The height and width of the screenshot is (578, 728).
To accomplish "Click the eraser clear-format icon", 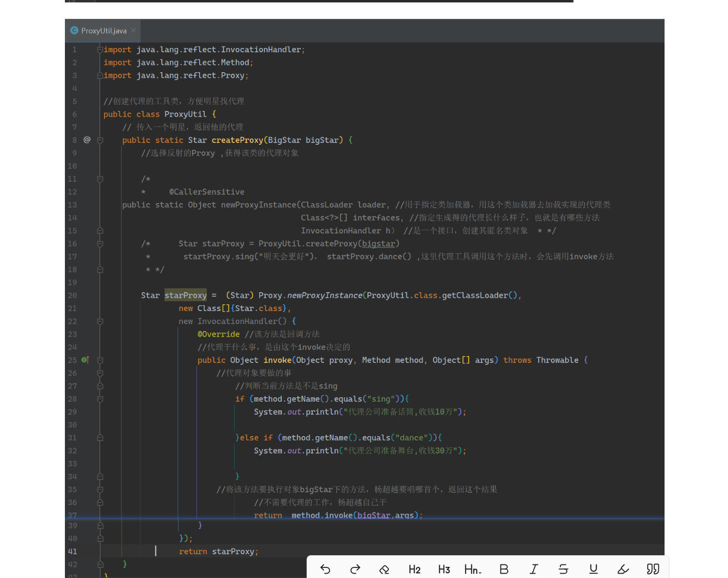I will coord(385,569).
